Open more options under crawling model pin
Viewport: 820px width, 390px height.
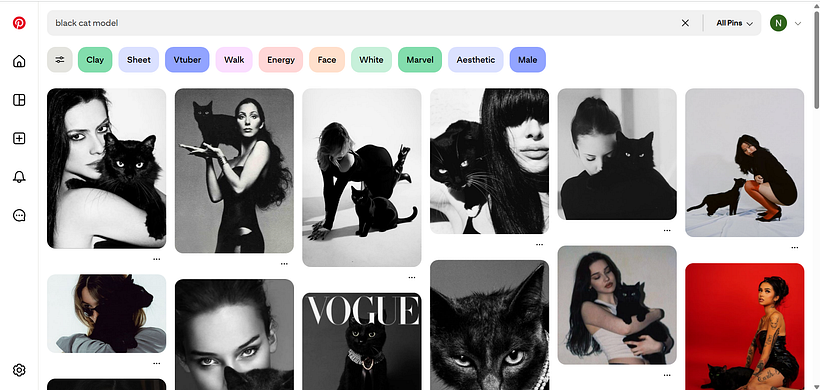tap(412, 277)
